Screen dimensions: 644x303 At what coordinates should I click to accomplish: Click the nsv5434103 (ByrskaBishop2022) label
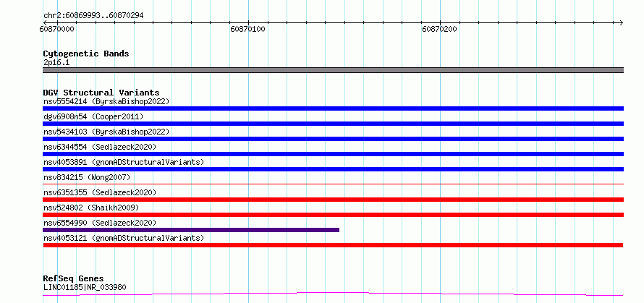pos(106,132)
